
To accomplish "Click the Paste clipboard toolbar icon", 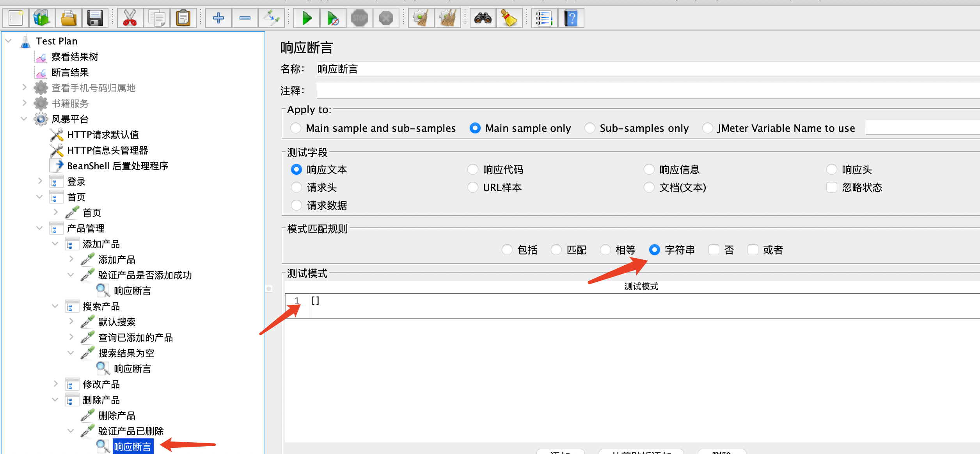I will [x=183, y=18].
